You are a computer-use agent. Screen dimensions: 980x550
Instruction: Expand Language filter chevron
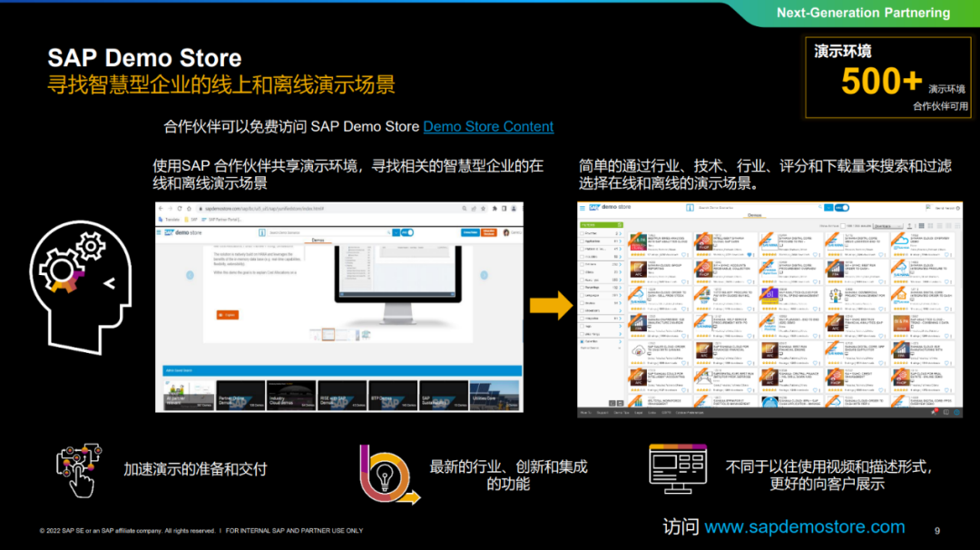click(x=621, y=295)
